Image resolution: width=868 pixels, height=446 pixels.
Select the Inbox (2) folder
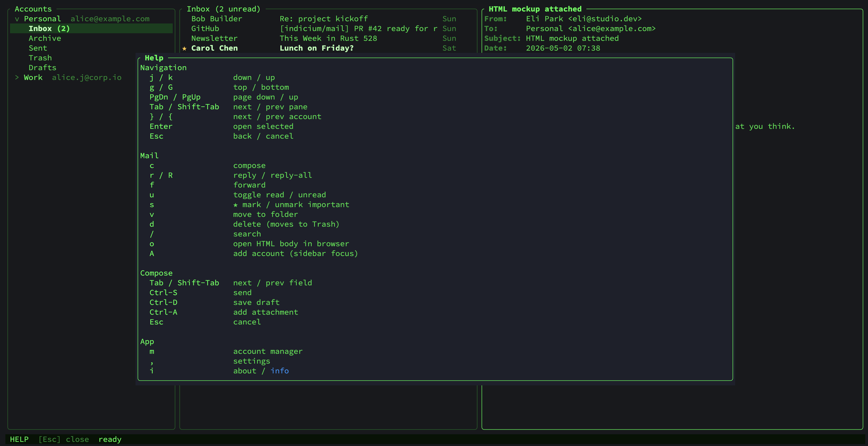(91, 29)
